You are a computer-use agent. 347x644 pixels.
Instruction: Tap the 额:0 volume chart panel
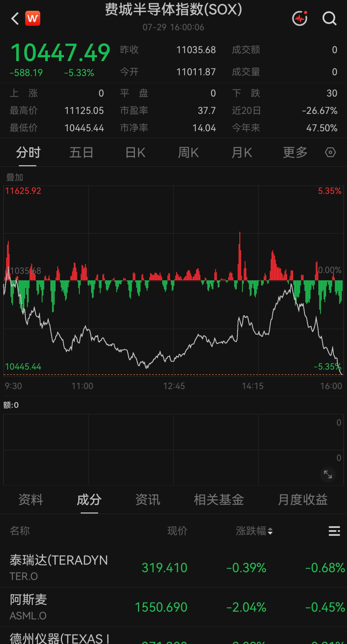173,449
